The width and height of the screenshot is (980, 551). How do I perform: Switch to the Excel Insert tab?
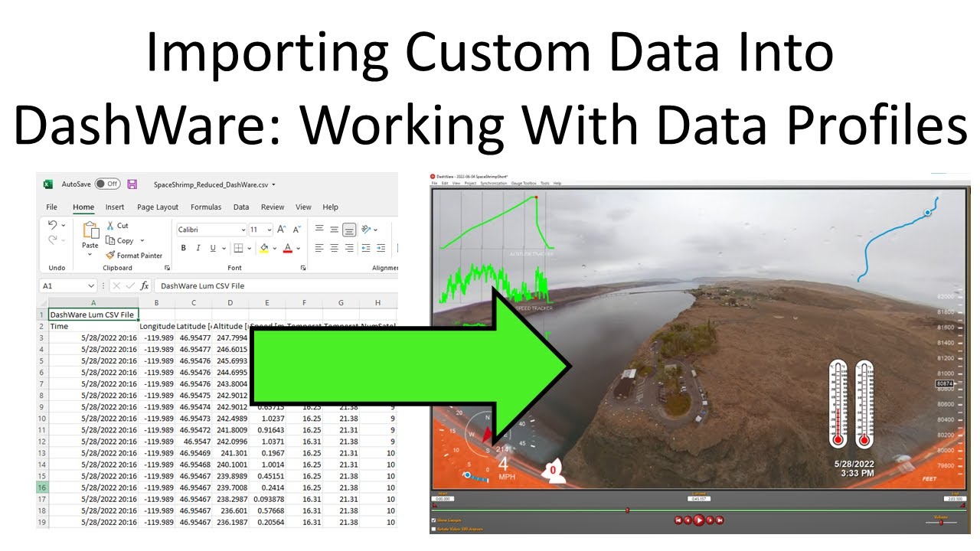click(x=115, y=207)
